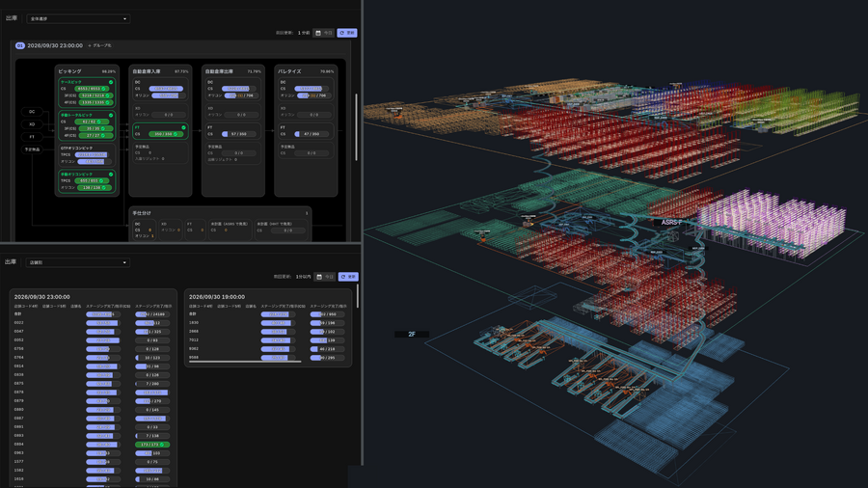The height and width of the screenshot is (488, 868).
Task: Select the 01 wave badge
Action: (x=20, y=45)
